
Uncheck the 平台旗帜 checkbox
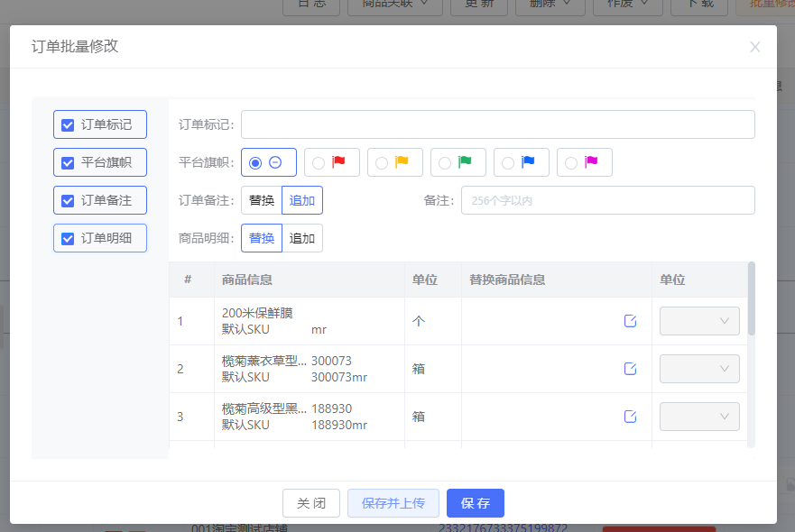tap(68, 162)
